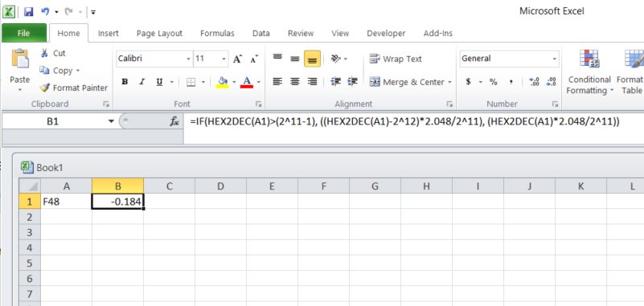Switch to the Insert tab
644x306 pixels.
pos(108,33)
